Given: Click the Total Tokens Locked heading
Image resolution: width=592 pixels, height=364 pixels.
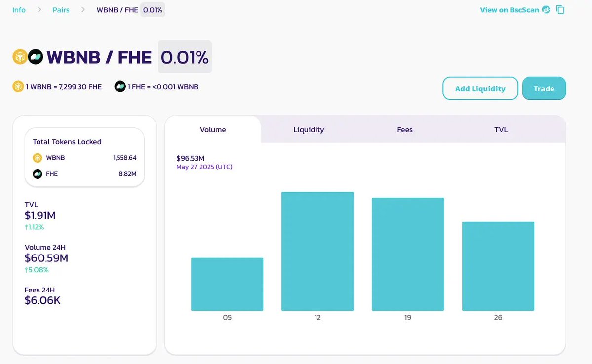Looking at the screenshot, I should (x=67, y=142).
